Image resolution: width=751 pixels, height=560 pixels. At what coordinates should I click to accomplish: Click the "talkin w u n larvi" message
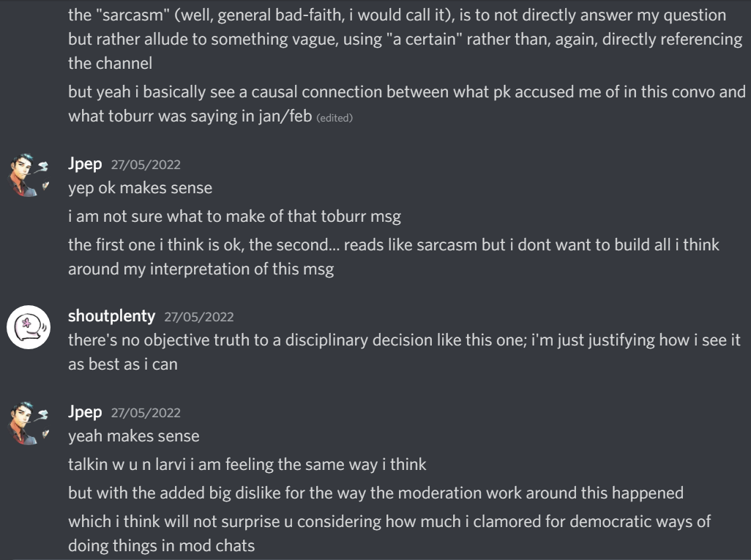247,465
